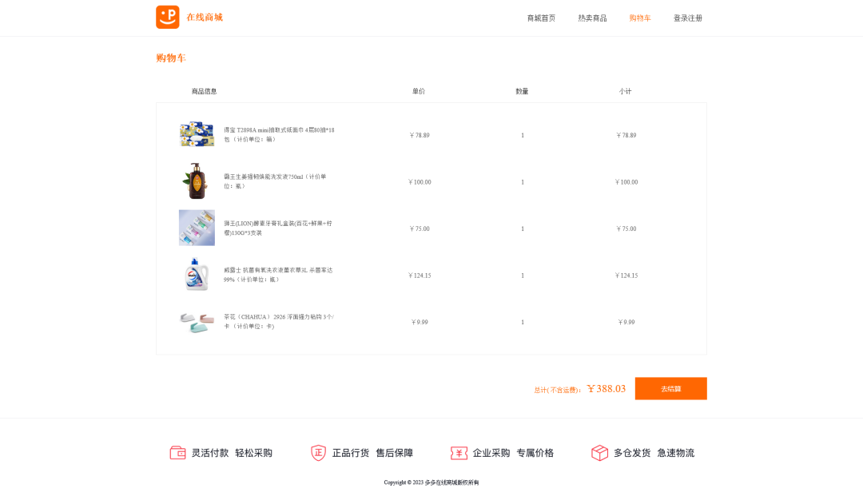Click the 在线商城 site name text
The image size is (863, 504).
tap(205, 18)
